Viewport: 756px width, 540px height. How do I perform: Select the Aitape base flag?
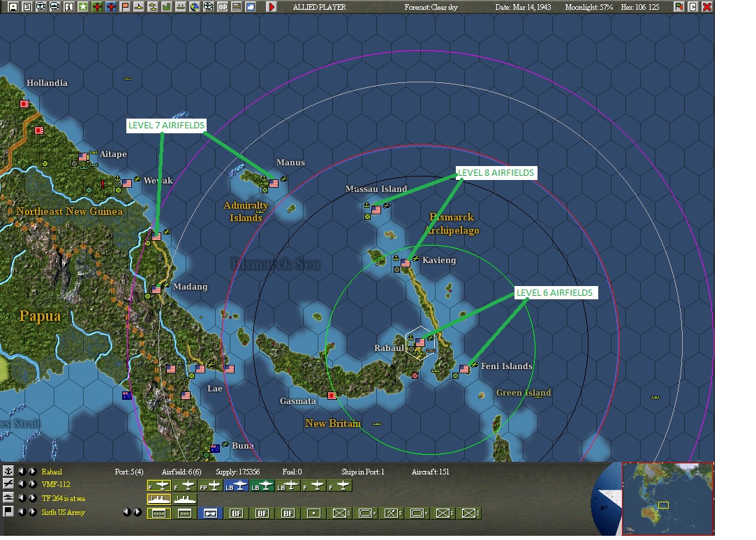[83, 156]
